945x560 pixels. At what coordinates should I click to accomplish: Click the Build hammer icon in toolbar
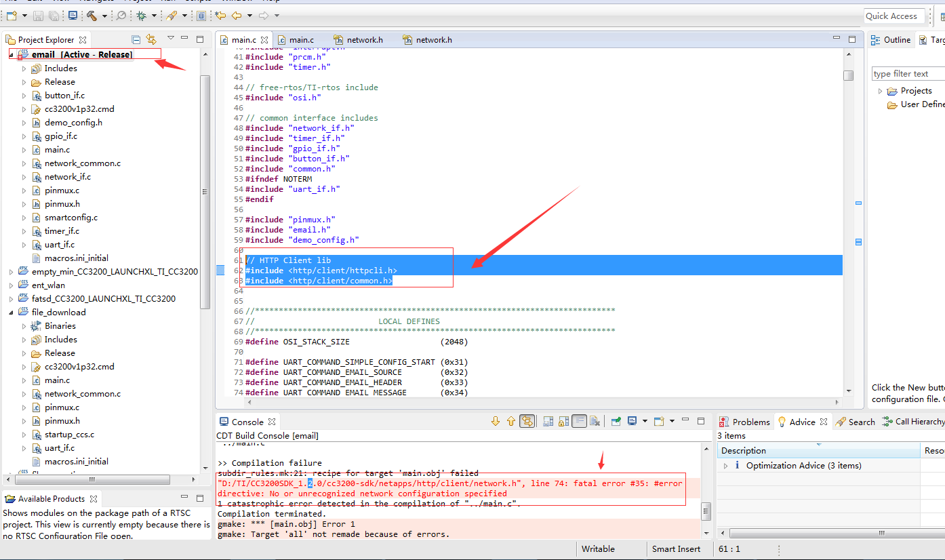click(92, 16)
